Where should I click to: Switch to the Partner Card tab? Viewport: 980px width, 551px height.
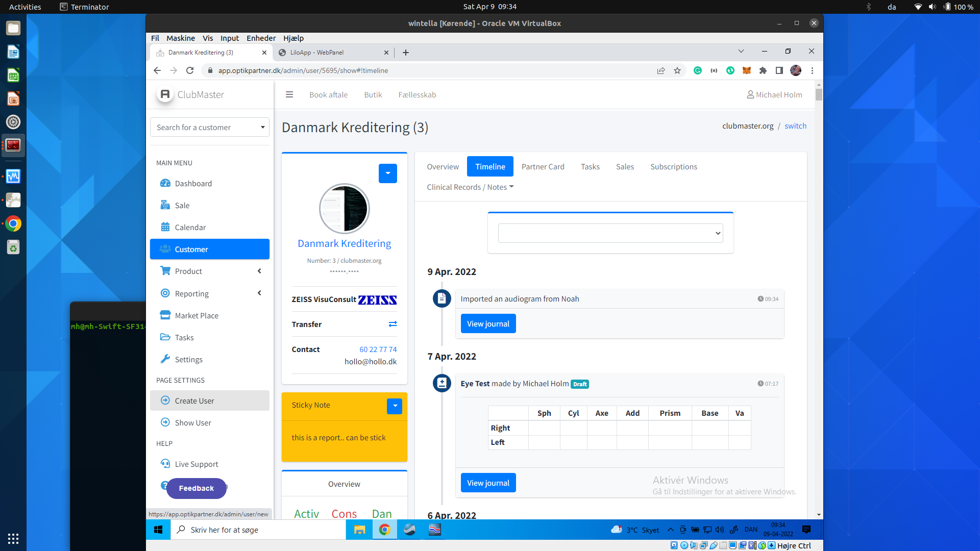click(543, 167)
